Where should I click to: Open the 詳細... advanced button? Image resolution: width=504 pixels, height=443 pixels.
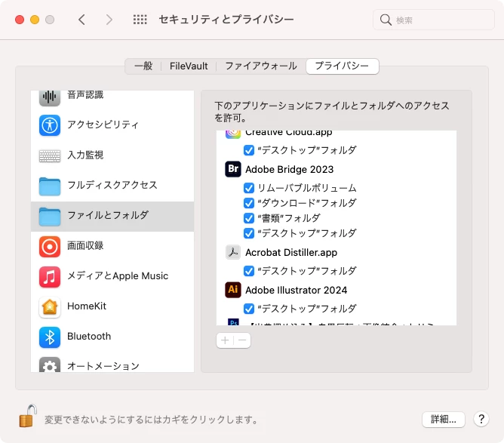[x=443, y=419]
